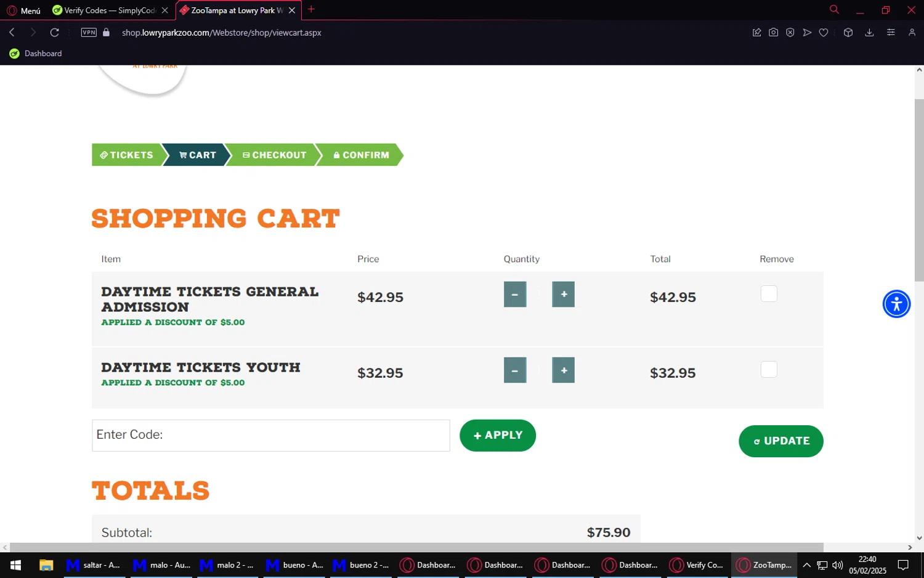Open the 'malo - Au...' taskbar window
This screenshot has height=578, width=924.
[x=161, y=565]
